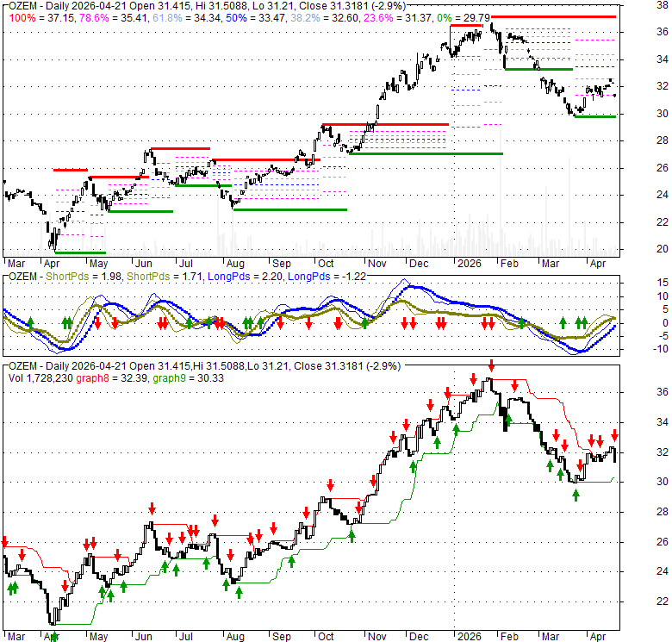
Task: Select the LongPds = 2.20 indicator label
Action: click(x=245, y=277)
